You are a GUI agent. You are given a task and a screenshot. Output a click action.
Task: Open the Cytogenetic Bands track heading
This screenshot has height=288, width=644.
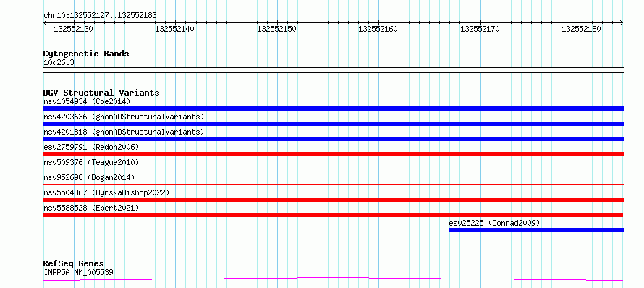coord(86,54)
